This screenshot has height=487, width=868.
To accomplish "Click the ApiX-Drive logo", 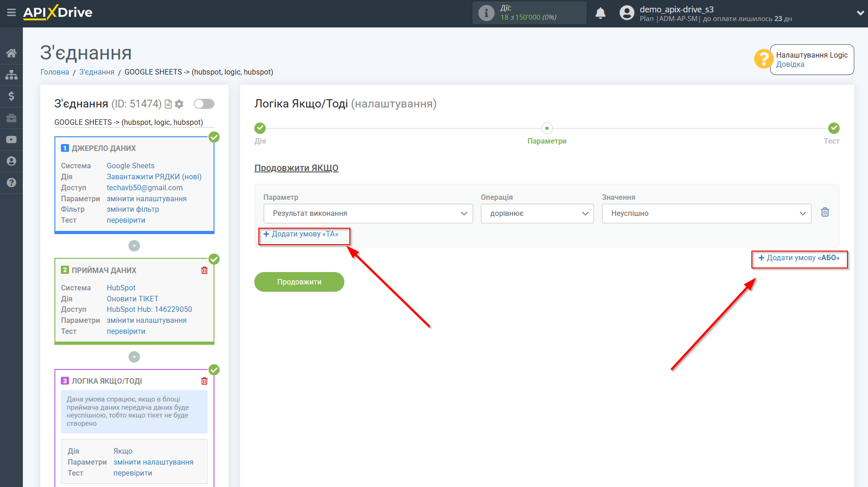I will pos(58,12).
